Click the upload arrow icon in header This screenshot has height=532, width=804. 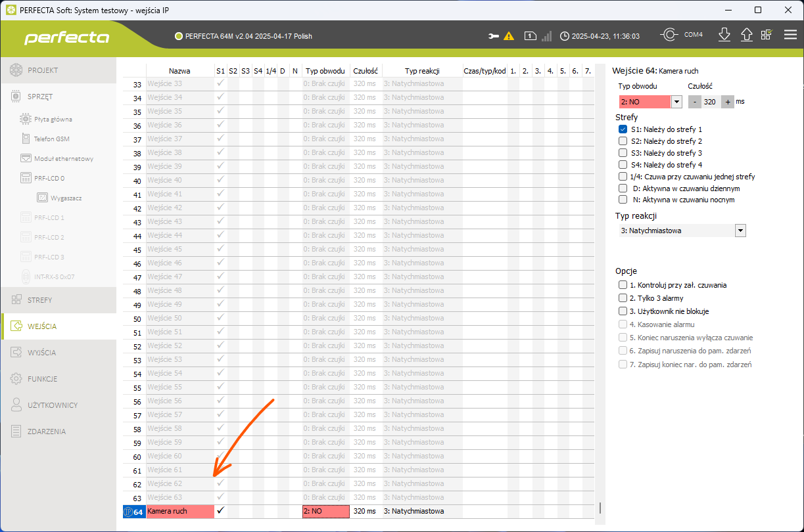point(746,35)
